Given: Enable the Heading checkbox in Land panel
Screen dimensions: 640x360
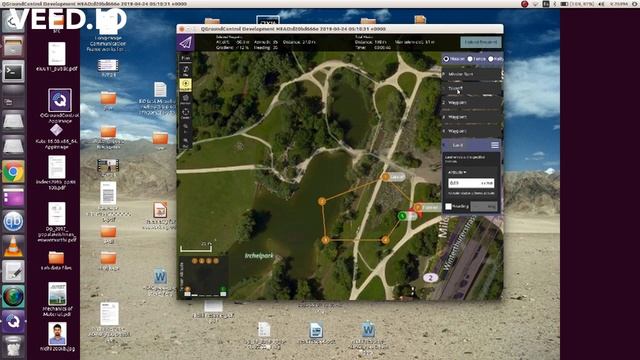Looking at the screenshot, I should (449, 207).
